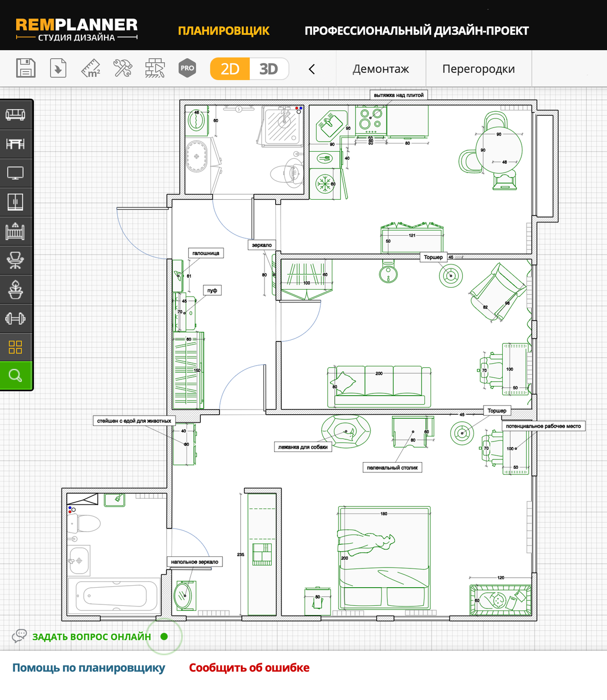The height and width of the screenshot is (700, 607).
Task: Click the green search magnifier button
Action: [16, 375]
